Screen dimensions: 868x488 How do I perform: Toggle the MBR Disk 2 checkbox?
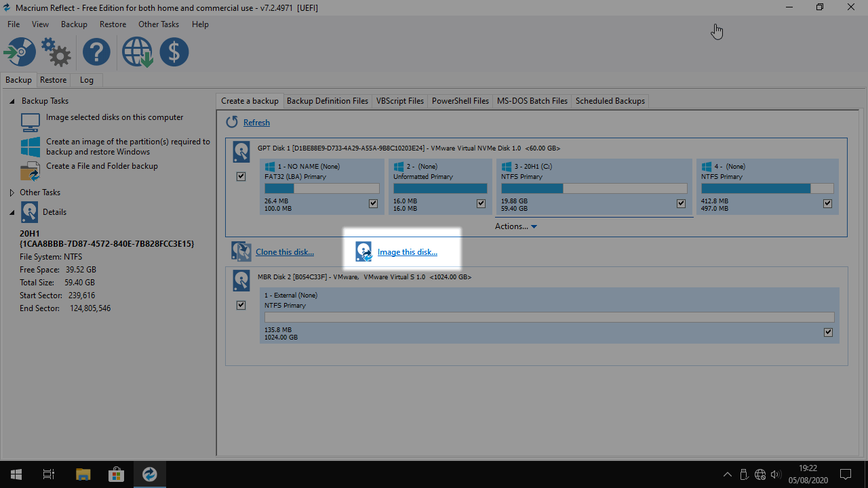(x=241, y=305)
